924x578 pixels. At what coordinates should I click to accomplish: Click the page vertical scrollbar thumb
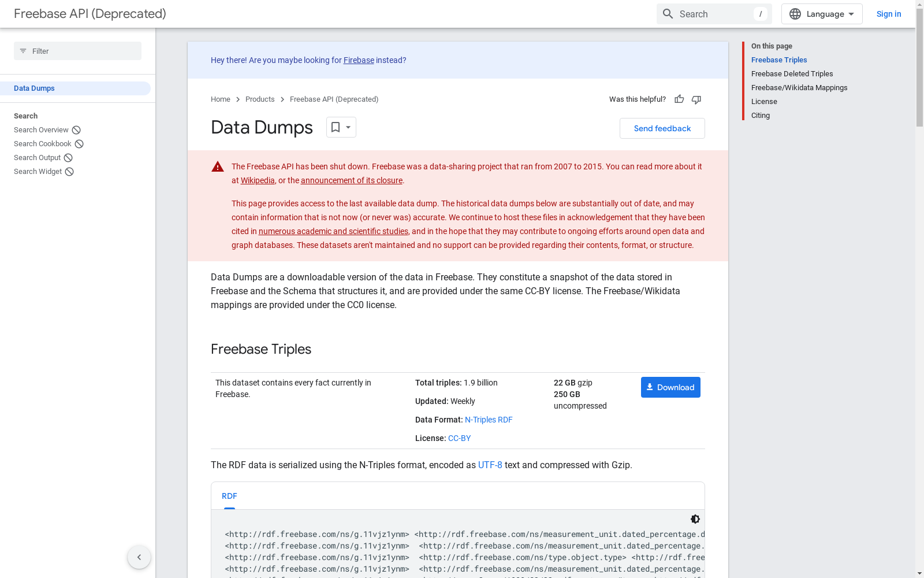919,68
